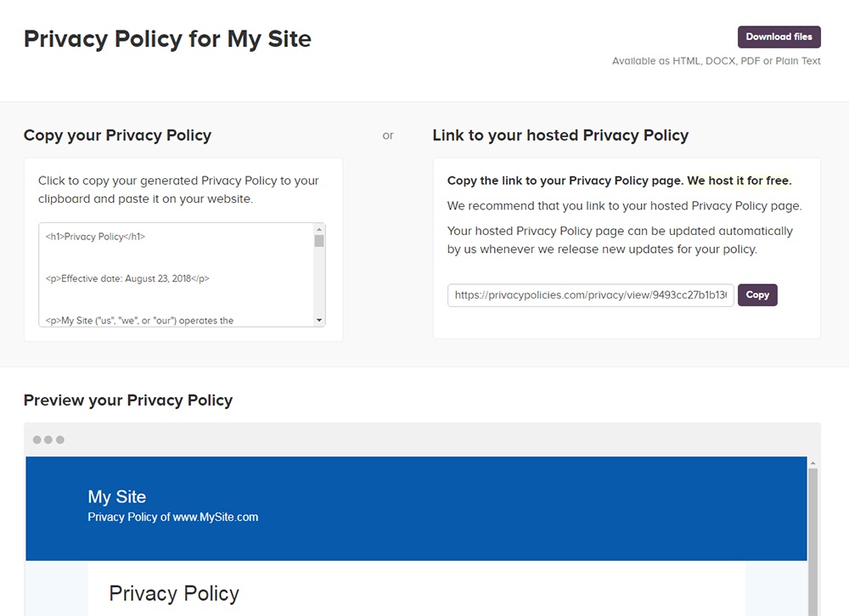Select the HTML format option

coord(686,61)
